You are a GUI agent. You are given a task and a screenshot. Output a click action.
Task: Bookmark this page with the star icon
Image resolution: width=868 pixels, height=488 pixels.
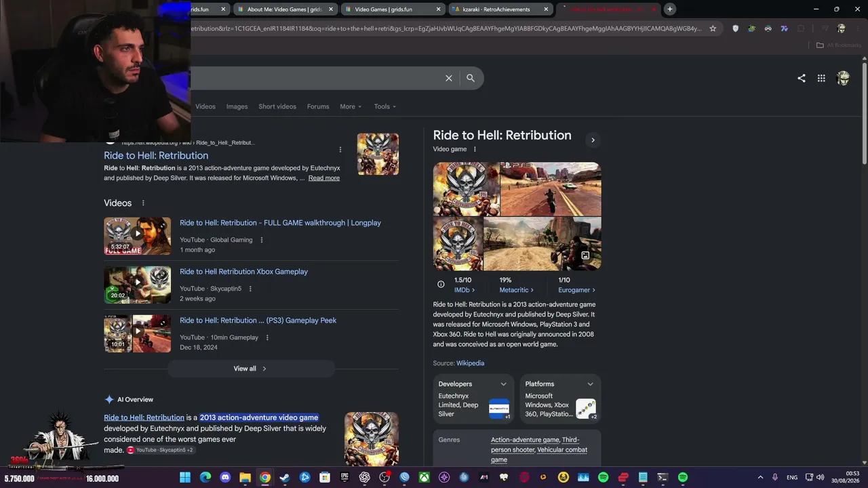[x=713, y=28]
